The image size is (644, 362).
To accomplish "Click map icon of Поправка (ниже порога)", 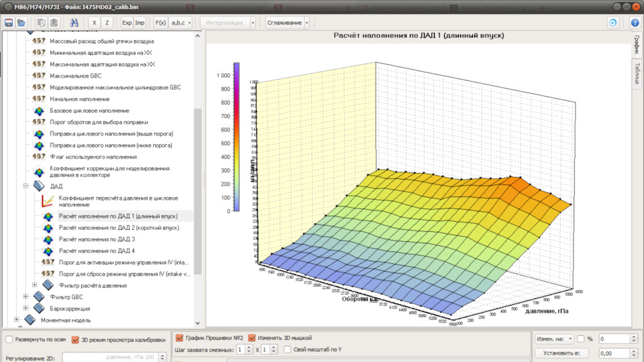I will (x=39, y=145).
